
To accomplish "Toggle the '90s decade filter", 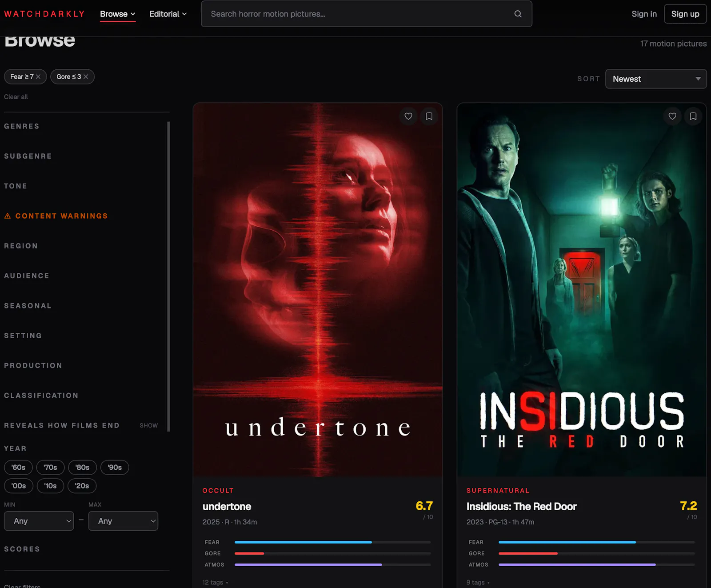I will point(115,468).
